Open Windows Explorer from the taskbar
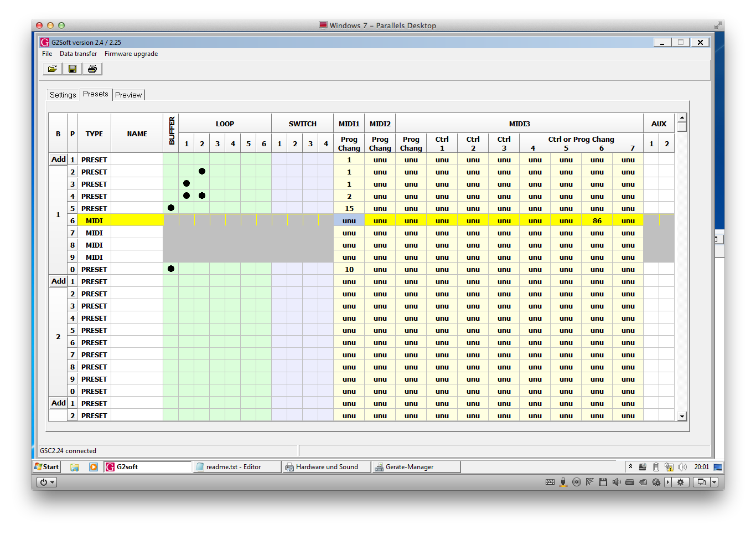 click(x=75, y=467)
